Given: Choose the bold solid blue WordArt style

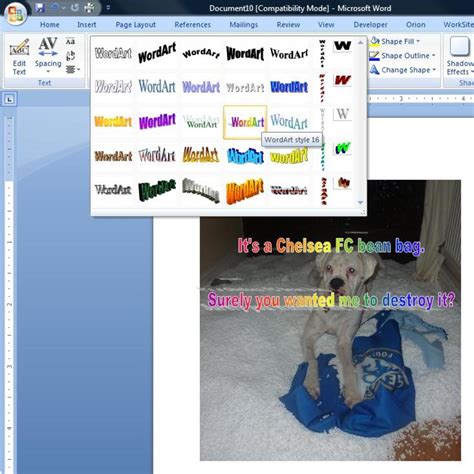Looking at the screenshot, I should [289, 87].
